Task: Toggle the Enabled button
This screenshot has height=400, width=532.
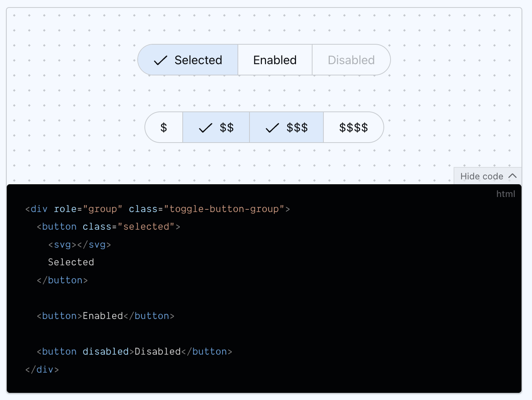Action: (275, 60)
